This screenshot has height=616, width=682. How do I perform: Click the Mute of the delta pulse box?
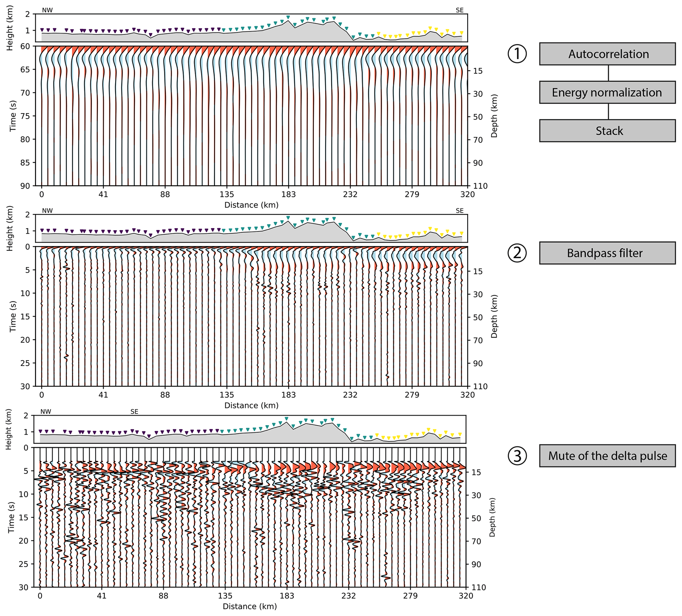click(x=607, y=456)
